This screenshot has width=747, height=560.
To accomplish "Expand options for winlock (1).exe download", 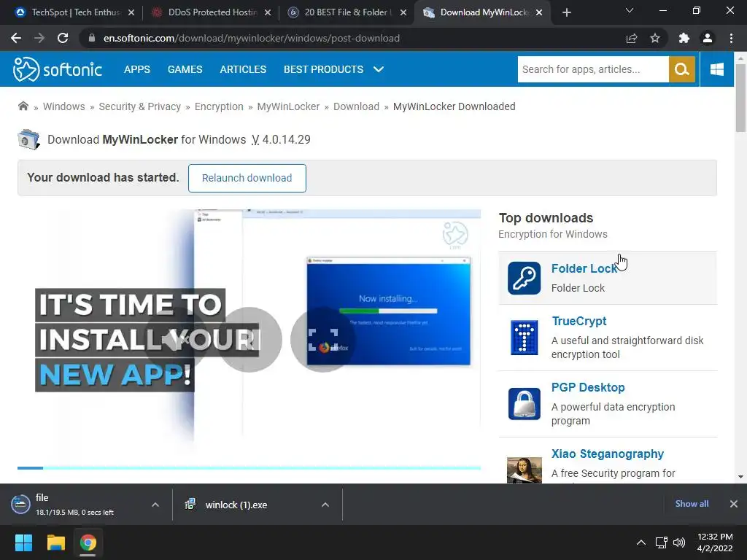I will click(325, 505).
